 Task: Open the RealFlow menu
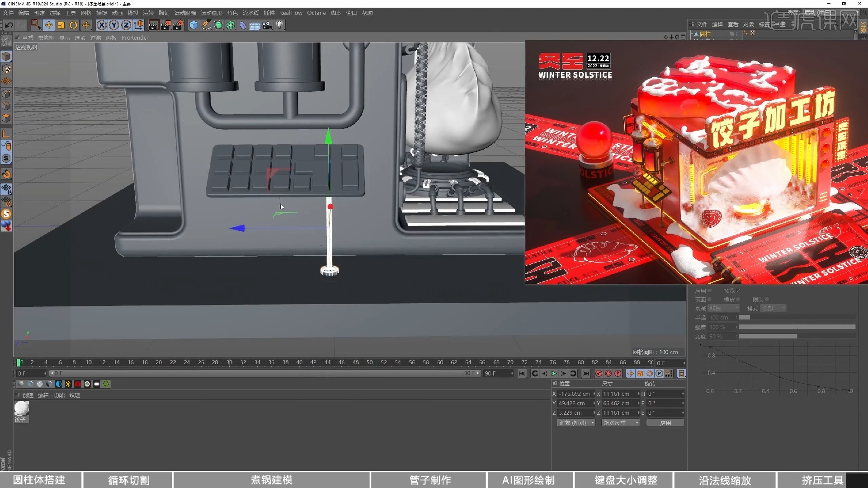pyautogui.click(x=291, y=13)
